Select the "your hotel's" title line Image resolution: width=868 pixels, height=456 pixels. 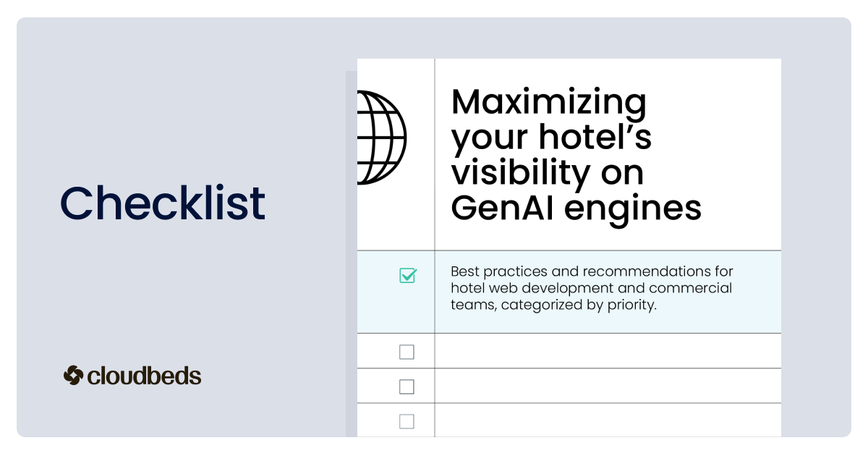tap(551, 138)
